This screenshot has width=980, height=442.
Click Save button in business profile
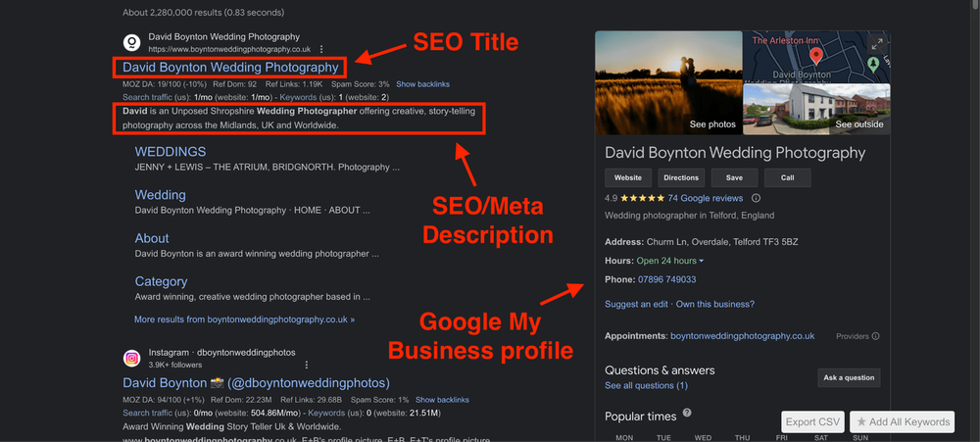(734, 177)
